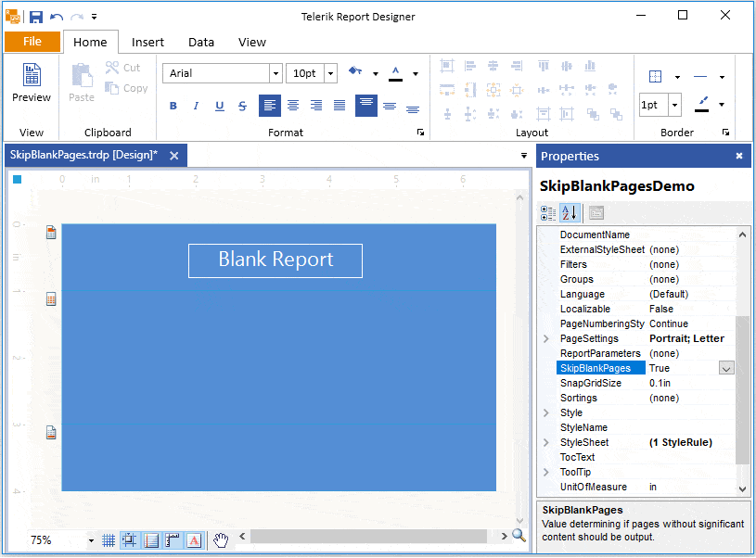Open background color dropdown arrow
The height and width of the screenshot is (558, 756).
tap(376, 74)
